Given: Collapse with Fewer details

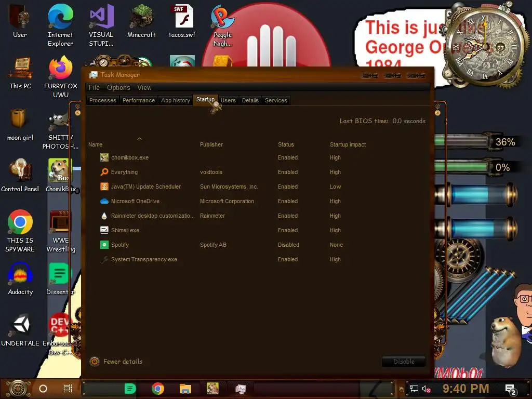Looking at the screenshot, I should pos(116,362).
